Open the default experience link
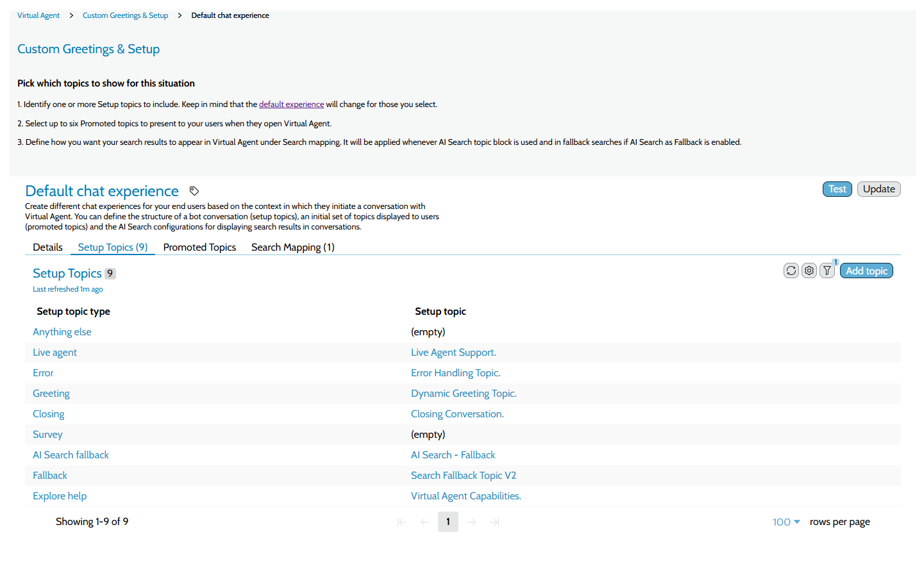The width and height of the screenshot is (924, 575). point(291,104)
